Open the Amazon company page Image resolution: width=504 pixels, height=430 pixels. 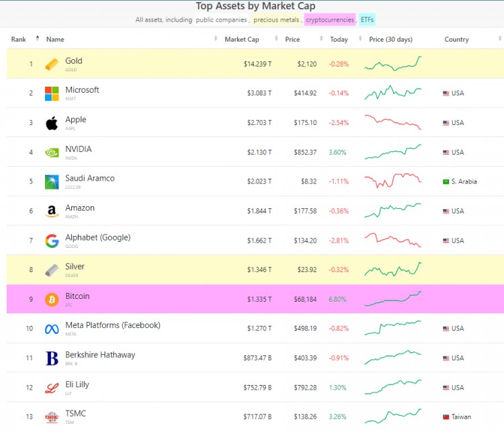tap(80, 208)
